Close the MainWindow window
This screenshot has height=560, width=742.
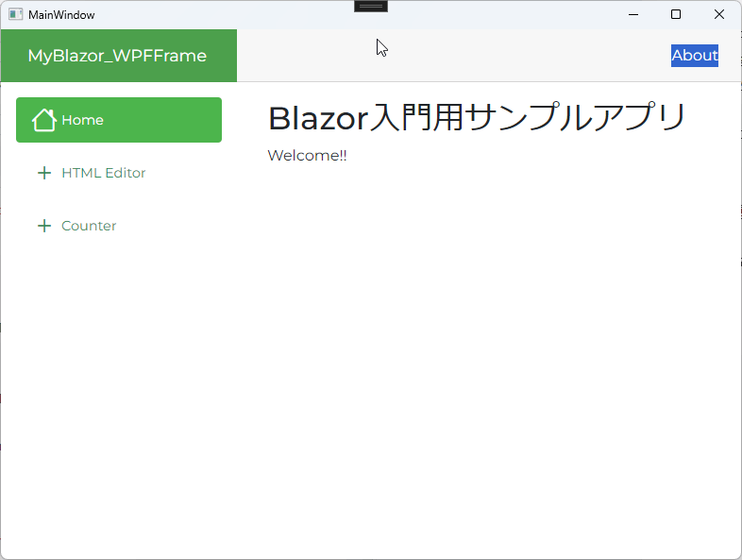(x=718, y=15)
